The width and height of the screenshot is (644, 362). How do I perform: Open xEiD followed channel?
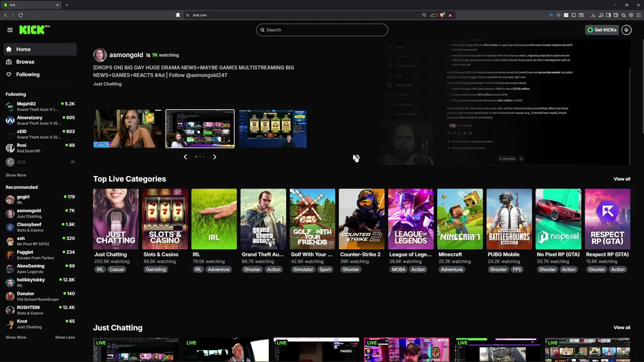click(x=40, y=134)
